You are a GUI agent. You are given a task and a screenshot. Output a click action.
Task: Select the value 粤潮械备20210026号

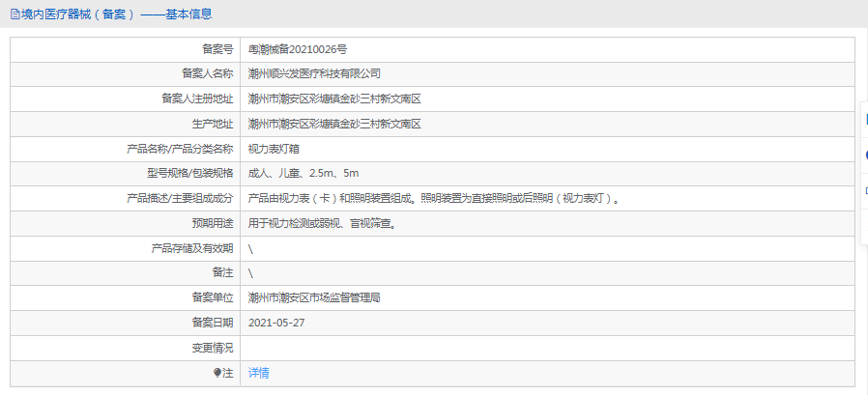(298, 50)
